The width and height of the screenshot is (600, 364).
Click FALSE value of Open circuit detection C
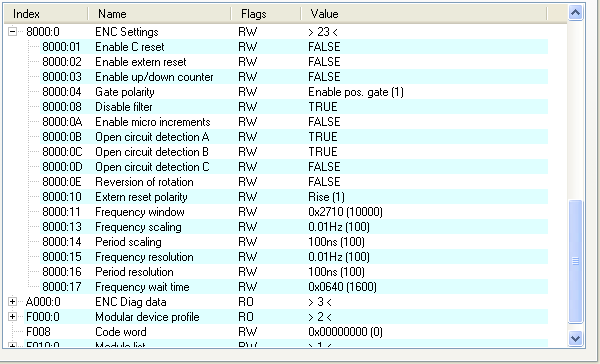click(x=324, y=167)
